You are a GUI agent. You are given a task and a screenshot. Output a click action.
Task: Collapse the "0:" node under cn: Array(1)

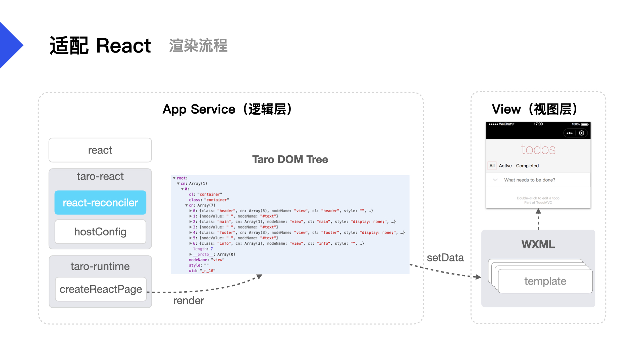click(x=182, y=189)
